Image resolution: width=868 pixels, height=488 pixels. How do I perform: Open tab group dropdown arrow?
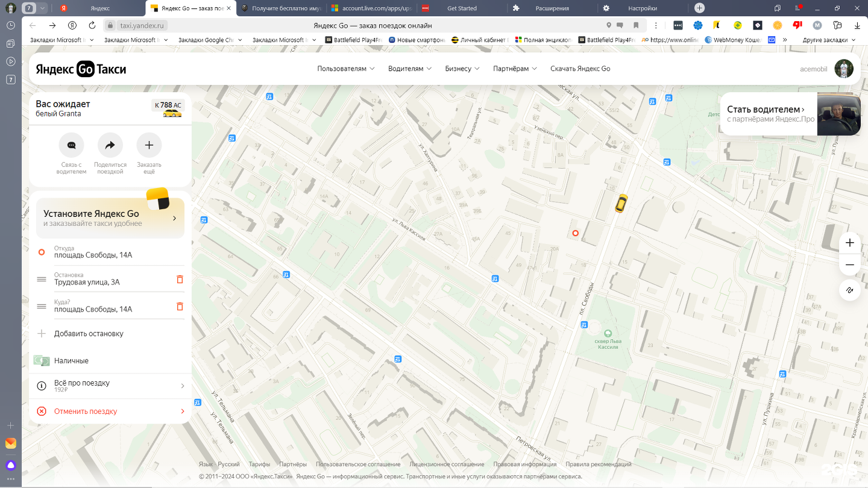[42, 8]
